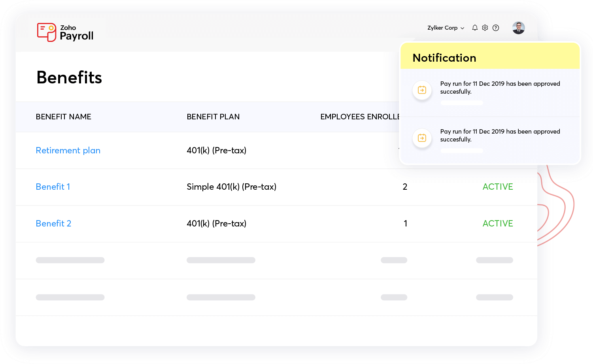Toggle ACTIVE status on Benefit 1
Viewport: 593px width, 364px height.
[498, 187]
